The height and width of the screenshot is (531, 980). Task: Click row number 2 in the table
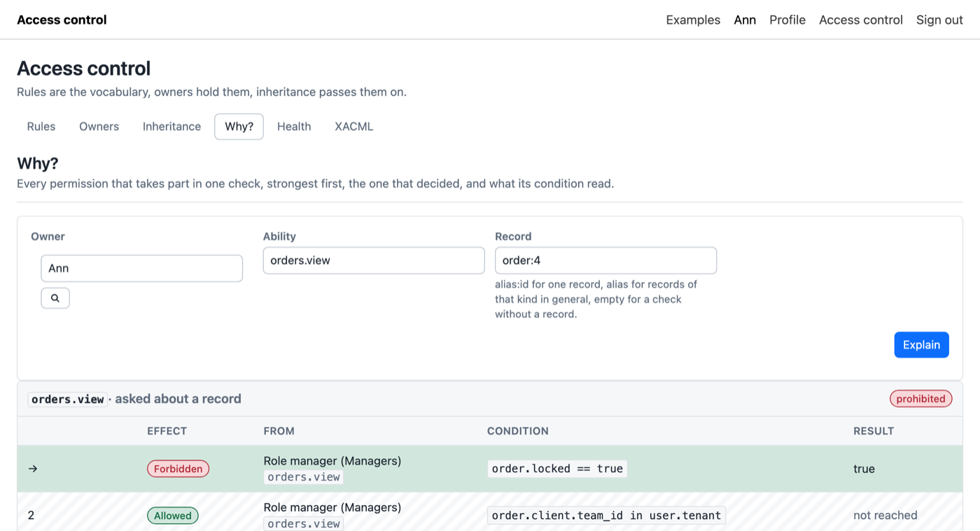click(x=31, y=516)
